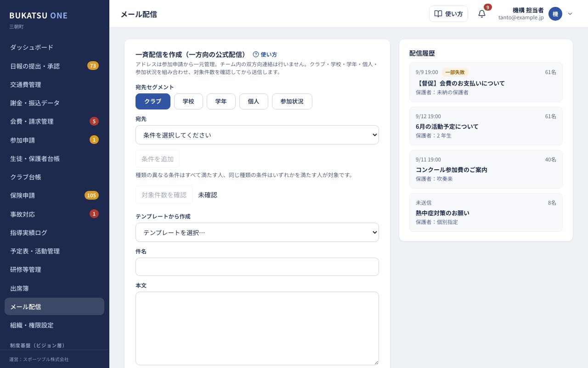Screen dimensions: 588x368
Task: Select the 学年 segment toggle
Action: pyautogui.click(x=221, y=101)
